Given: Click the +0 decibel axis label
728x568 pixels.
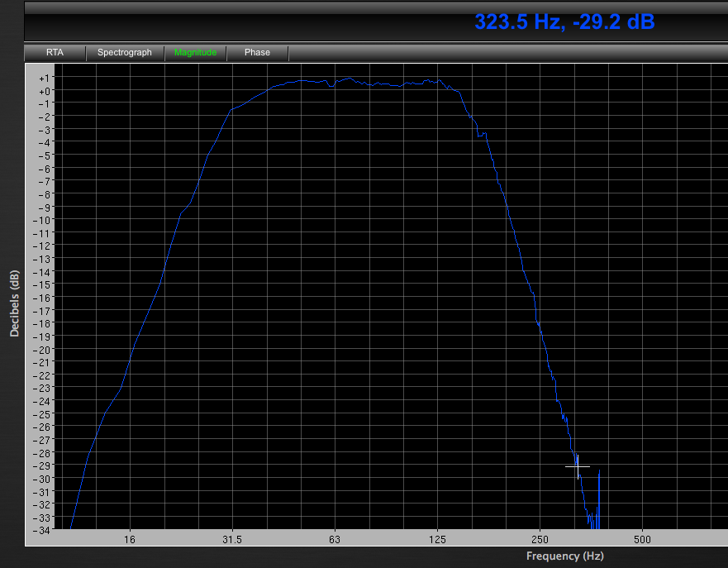Looking at the screenshot, I should (x=45, y=91).
